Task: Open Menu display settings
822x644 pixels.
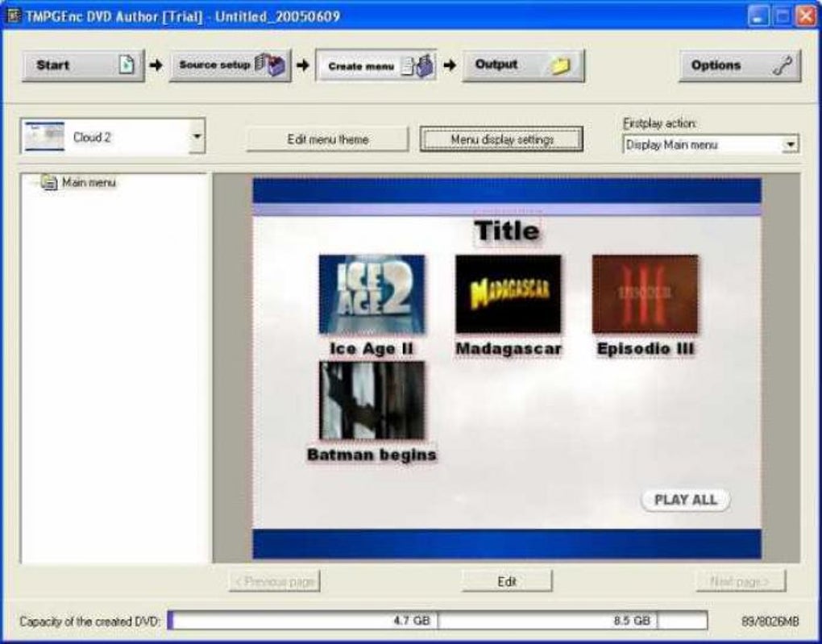Action: point(502,139)
